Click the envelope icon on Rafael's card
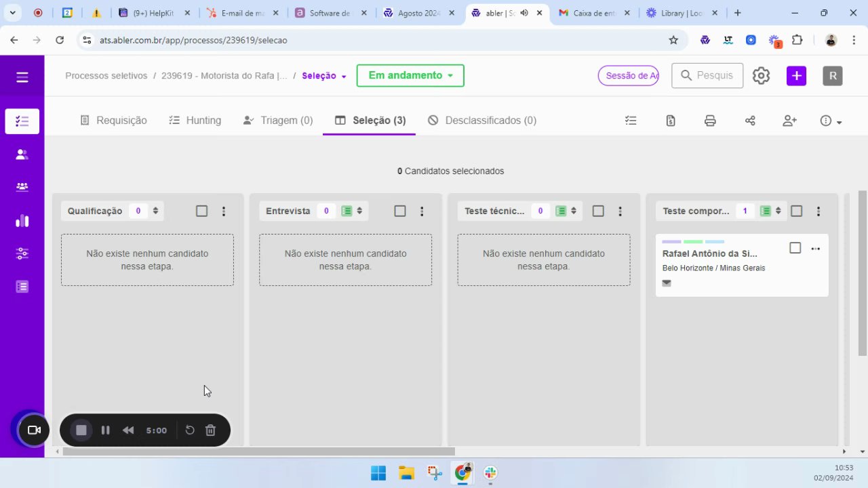 pos(667,283)
